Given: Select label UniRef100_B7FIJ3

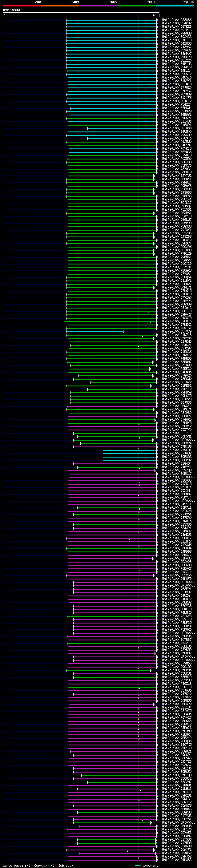Looking at the screenshot, I should [176, 40].
